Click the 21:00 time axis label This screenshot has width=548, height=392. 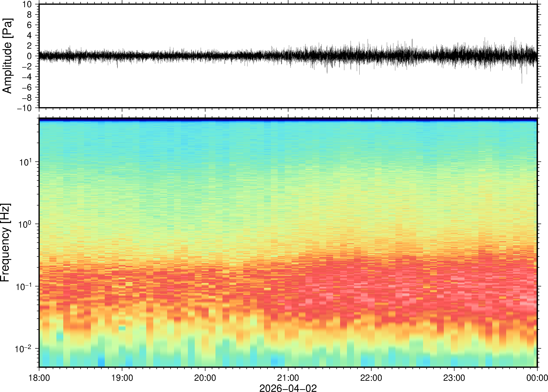(x=288, y=378)
